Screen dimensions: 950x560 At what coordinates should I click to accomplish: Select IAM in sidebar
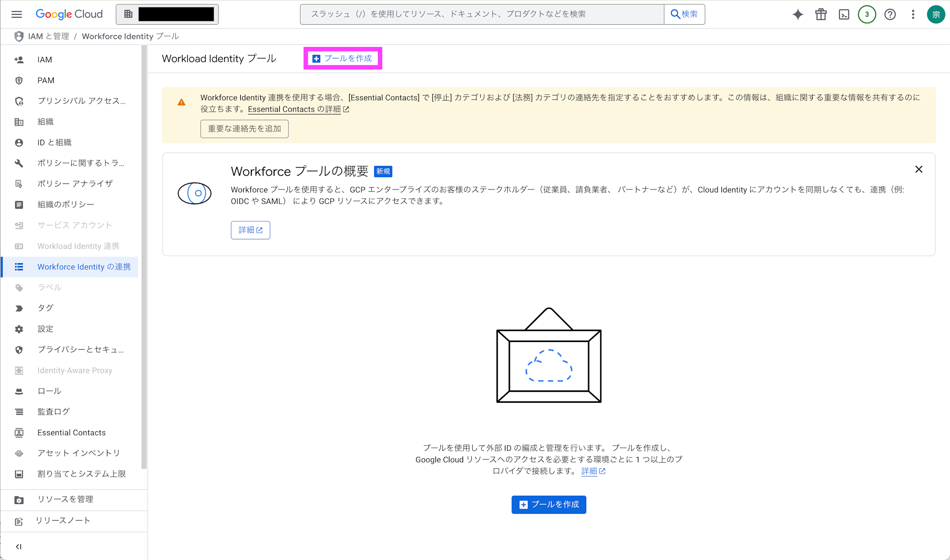tap(70, 60)
